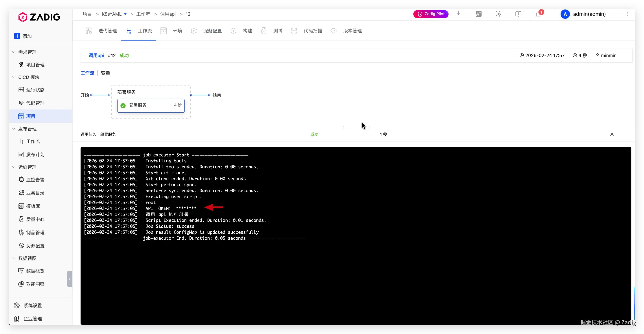
Task: Click the ZADIG logo
Action: tap(39, 17)
